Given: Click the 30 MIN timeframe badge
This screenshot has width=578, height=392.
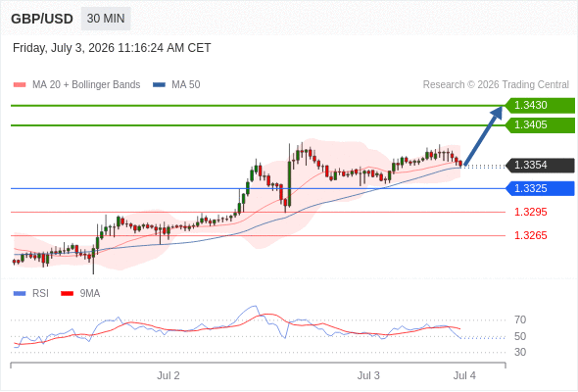Looking at the screenshot, I should (106, 19).
